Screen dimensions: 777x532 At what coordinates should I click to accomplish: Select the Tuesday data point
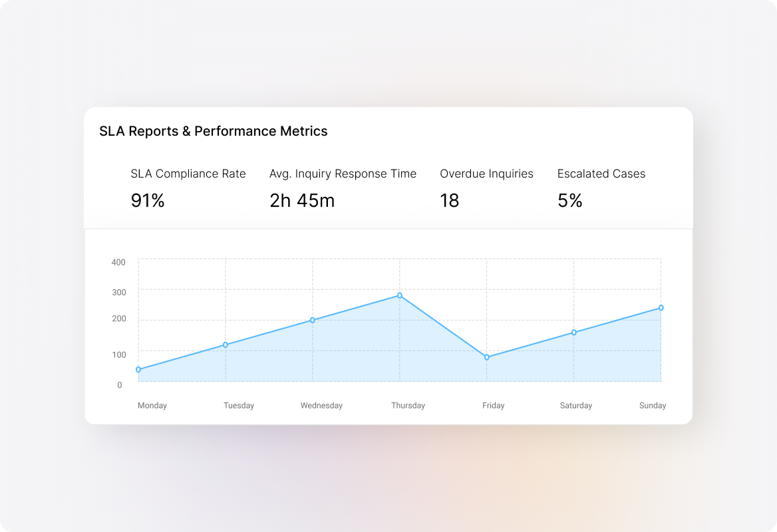[x=226, y=345]
